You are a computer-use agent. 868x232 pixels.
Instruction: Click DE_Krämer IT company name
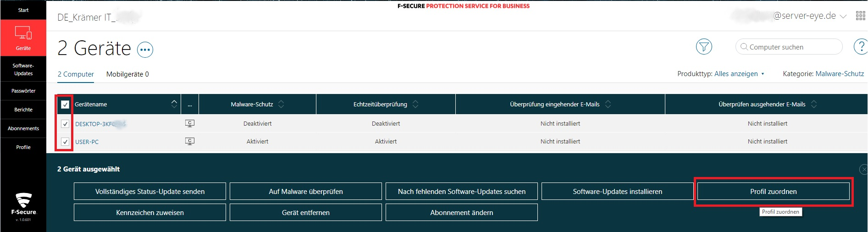[x=99, y=17]
